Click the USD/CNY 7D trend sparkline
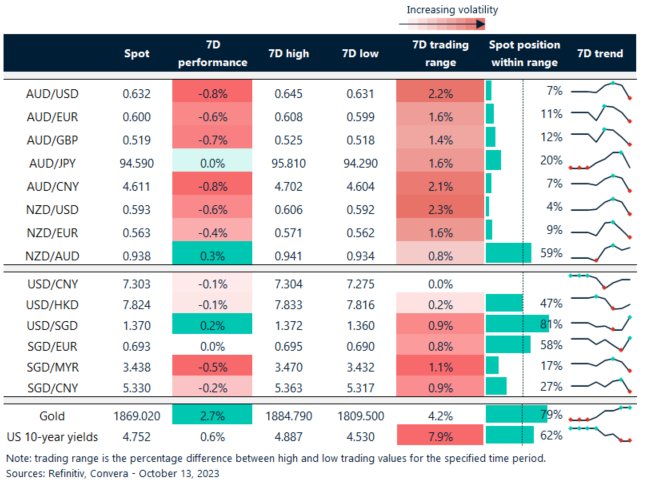The height and width of the screenshot is (483, 649). (601, 279)
